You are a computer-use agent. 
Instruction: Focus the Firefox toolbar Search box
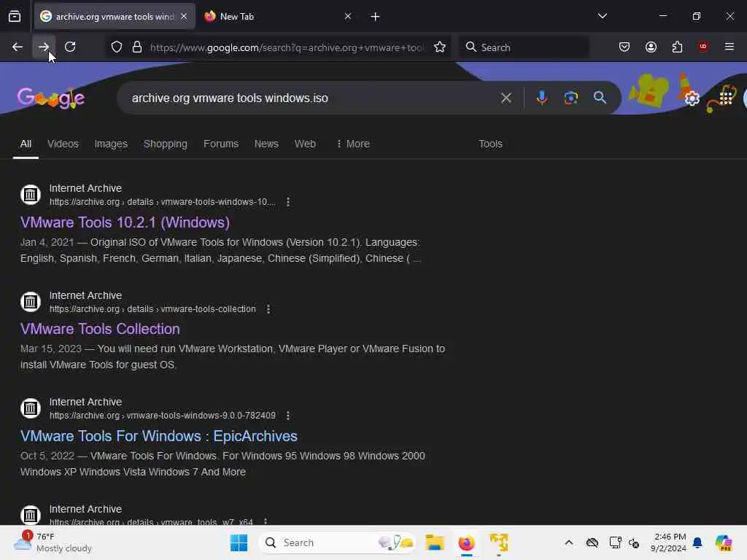click(x=524, y=47)
